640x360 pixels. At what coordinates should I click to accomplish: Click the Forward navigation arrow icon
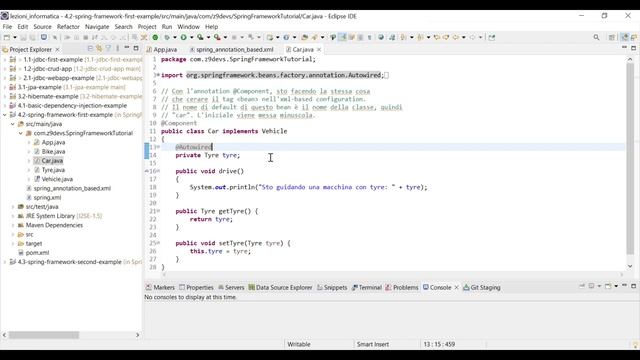(472, 37)
